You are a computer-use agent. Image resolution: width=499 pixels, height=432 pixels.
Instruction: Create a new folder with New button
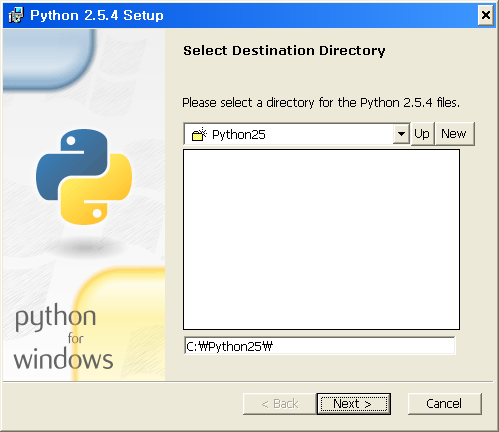(454, 134)
